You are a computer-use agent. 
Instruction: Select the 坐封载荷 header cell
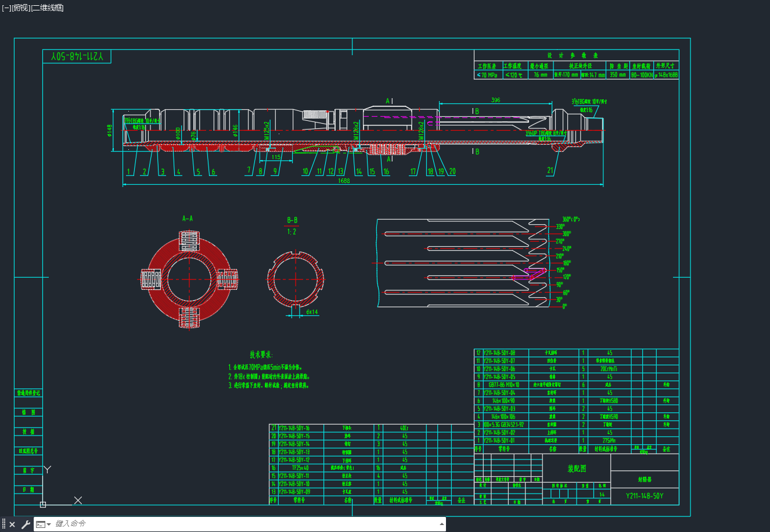pyautogui.click(x=642, y=66)
